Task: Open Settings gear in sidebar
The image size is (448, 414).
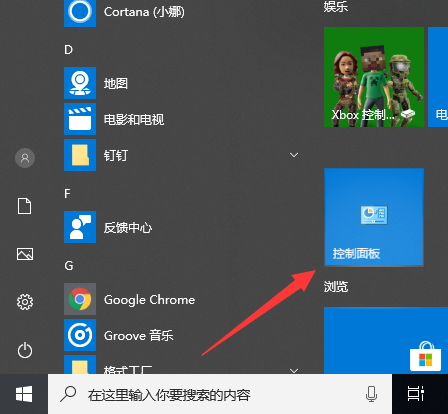Action: tap(25, 302)
